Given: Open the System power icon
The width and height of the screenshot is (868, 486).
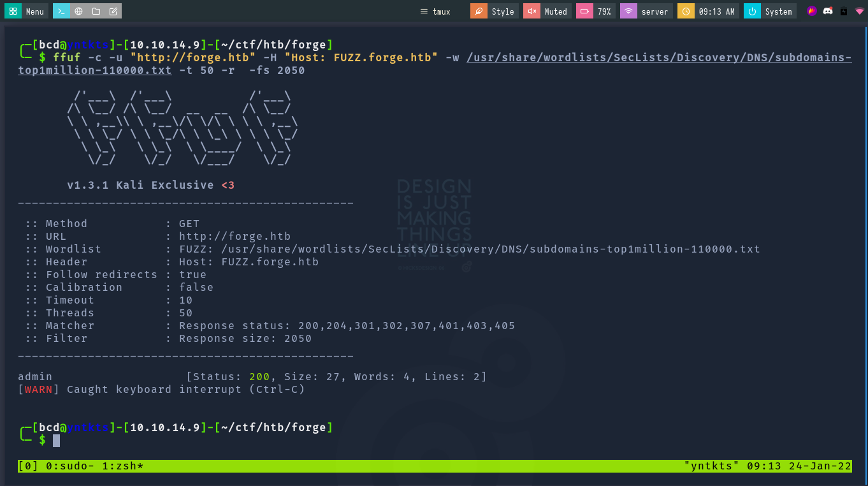Looking at the screenshot, I should (752, 11).
